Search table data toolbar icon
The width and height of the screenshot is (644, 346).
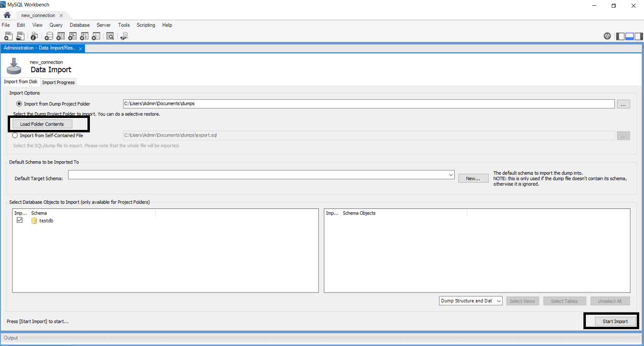(x=110, y=36)
